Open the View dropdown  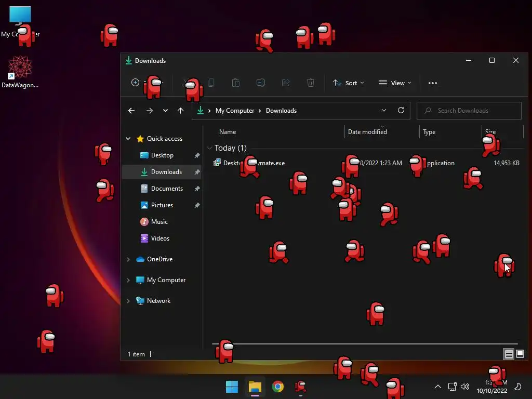[x=395, y=83]
